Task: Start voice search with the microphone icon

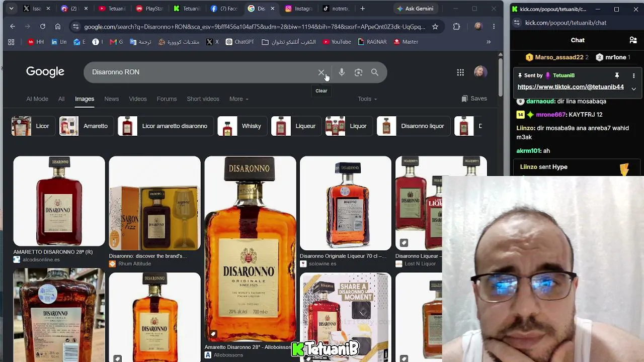Action: click(342, 72)
